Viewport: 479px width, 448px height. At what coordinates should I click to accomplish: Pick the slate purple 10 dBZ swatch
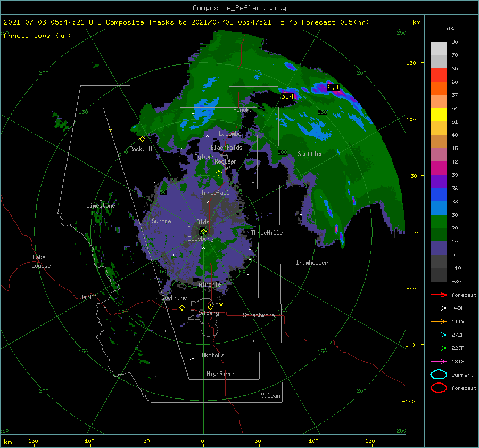[439, 248]
